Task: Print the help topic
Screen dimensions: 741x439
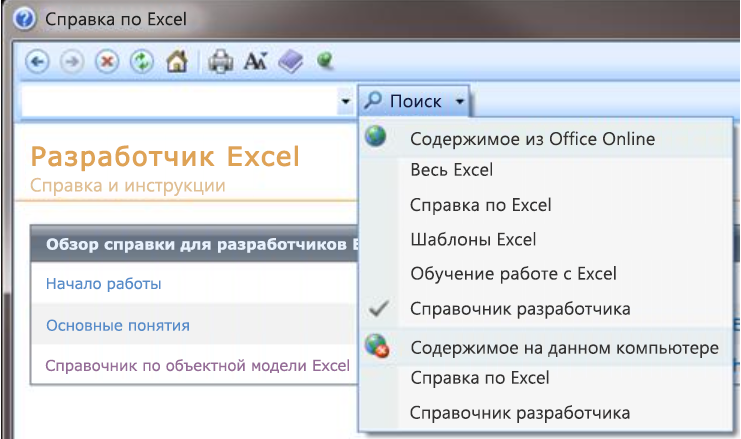Action: (x=221, y=61)
